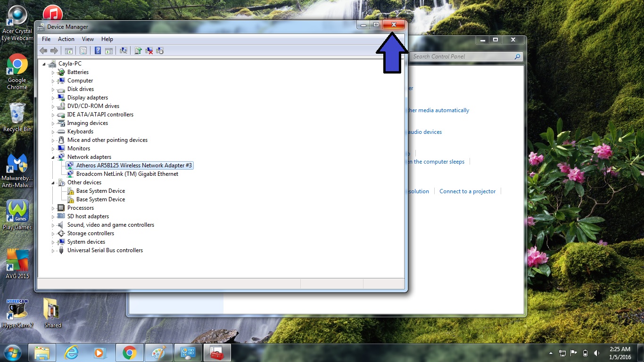Toggle the console tree with its toolbar icon
Screen dimensions: 644x362
[69, 51]
